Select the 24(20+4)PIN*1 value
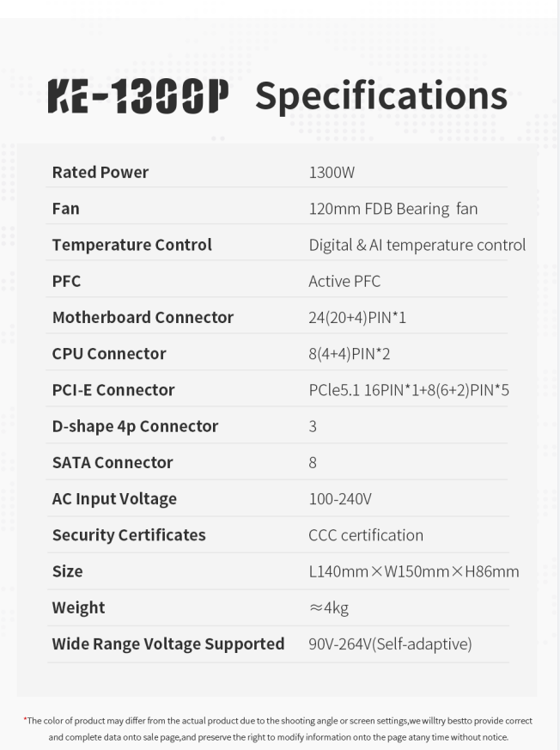The width and height of the screenshot is (560, 750). [357, 318]
